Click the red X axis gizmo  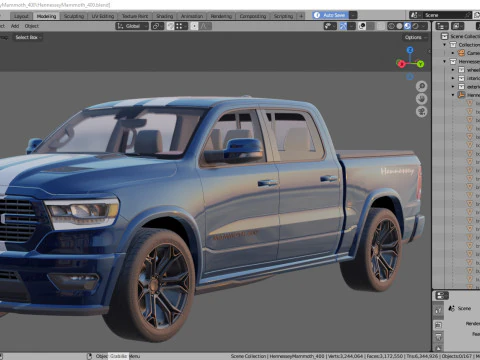(x=401, y=64)
